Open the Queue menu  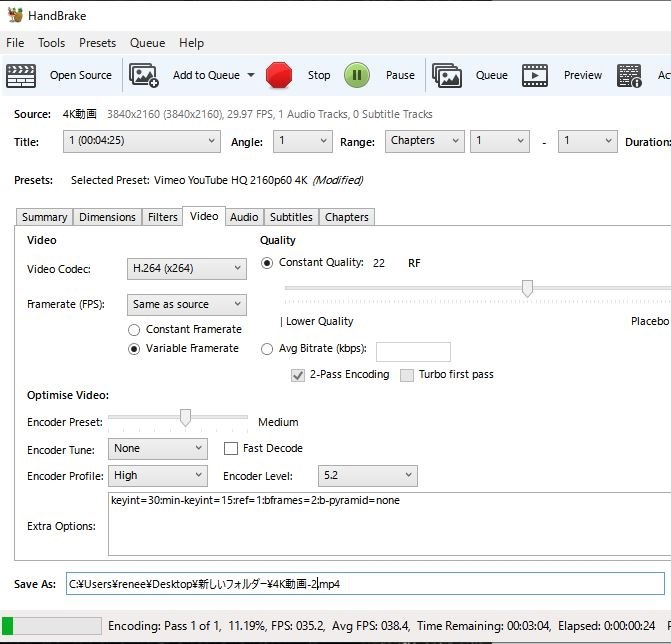147,43
